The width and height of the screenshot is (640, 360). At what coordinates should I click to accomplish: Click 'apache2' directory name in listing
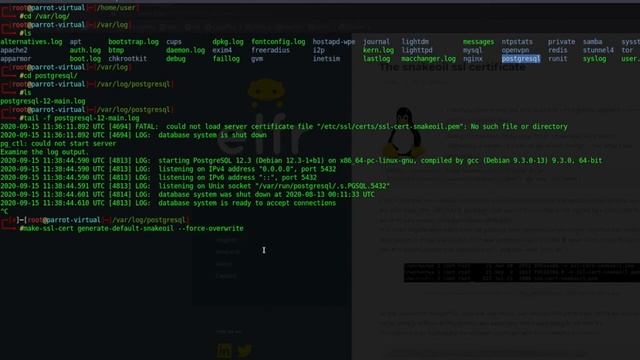(14, 50)
